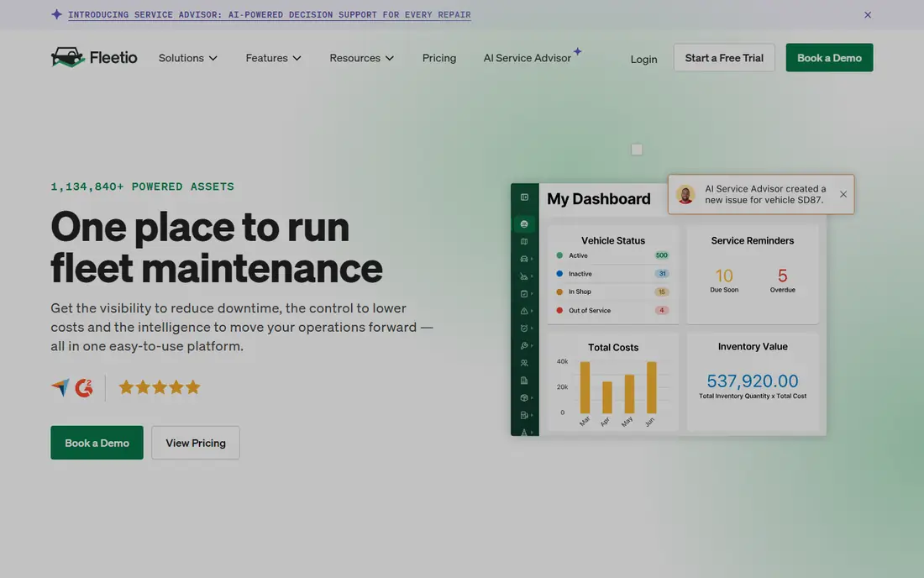Expand the arrow beside the parts box
The image size is (924, 578).
(x=532, y=397)
